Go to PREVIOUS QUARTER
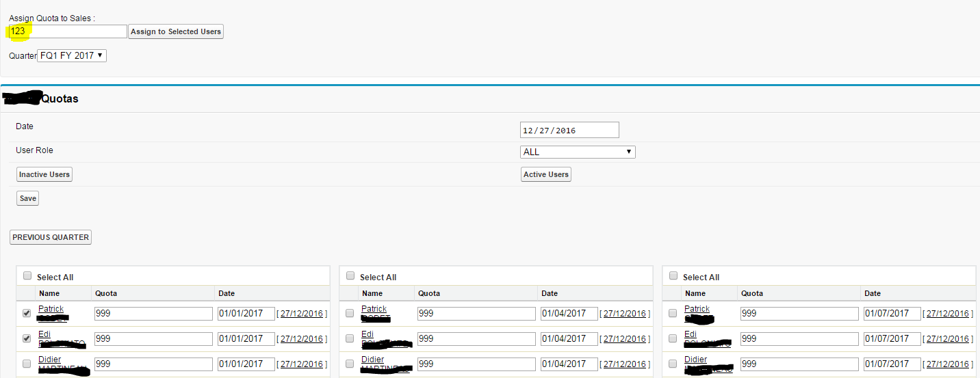The width and height of the screenshot is (980, 378). tap(51, 237)
